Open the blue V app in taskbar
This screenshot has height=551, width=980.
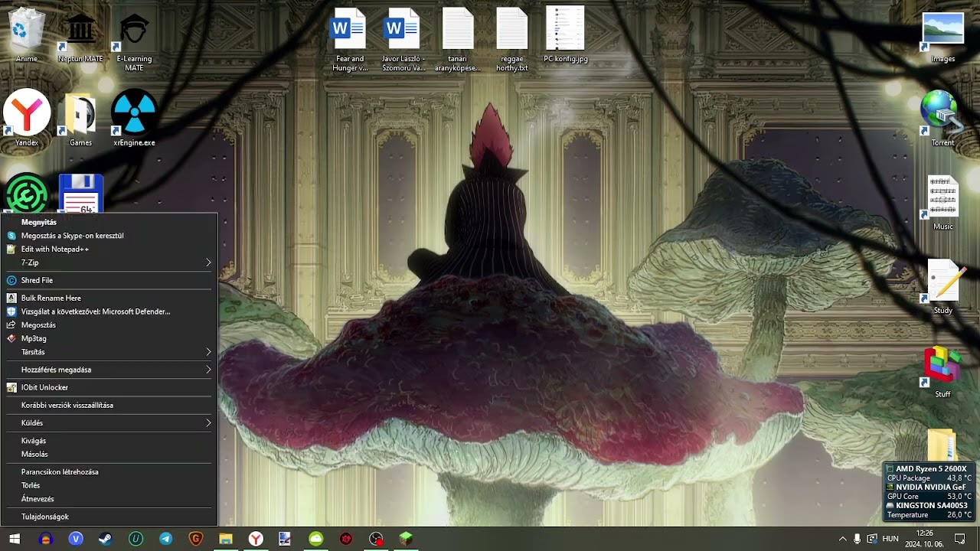75,539
